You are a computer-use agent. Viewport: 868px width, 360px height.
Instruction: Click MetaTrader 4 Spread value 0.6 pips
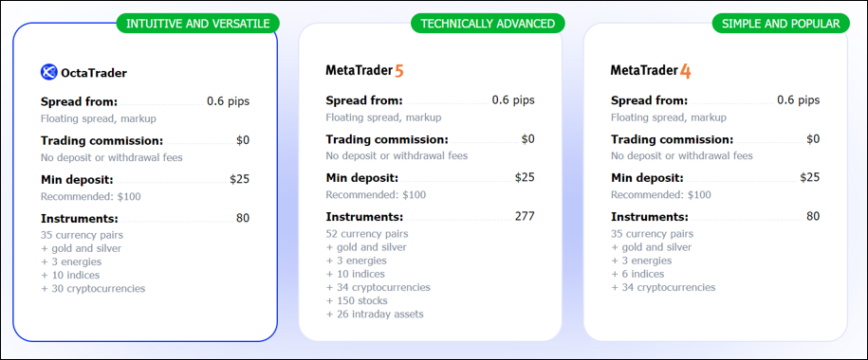click(x=798, y=100)
